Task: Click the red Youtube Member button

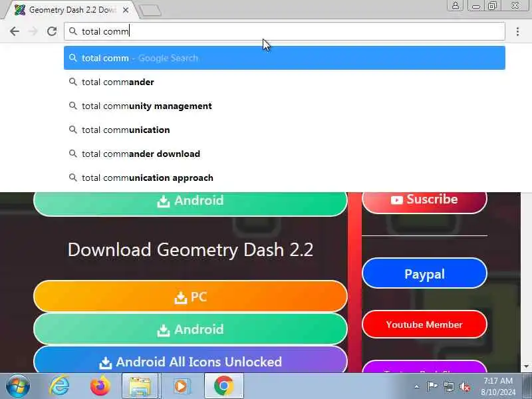Action: pos(424,325)
